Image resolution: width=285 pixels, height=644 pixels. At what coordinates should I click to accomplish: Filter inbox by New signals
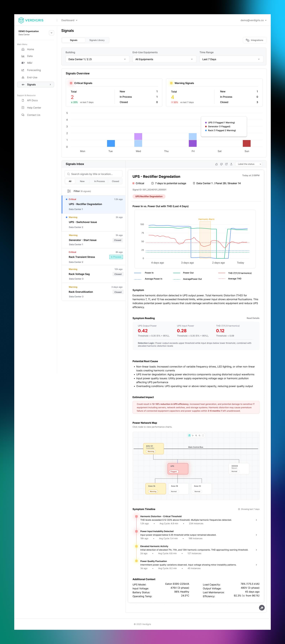pyautogui.click(x=82, y=182)
